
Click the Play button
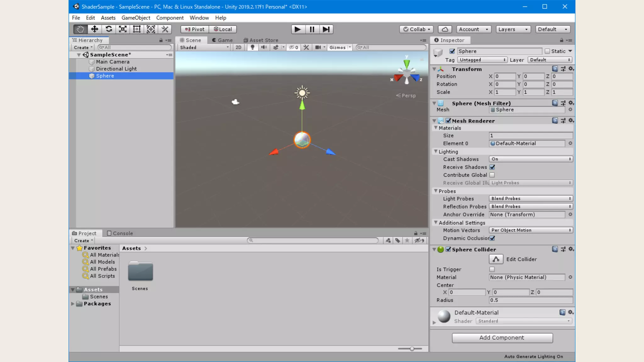pos(297,29)
